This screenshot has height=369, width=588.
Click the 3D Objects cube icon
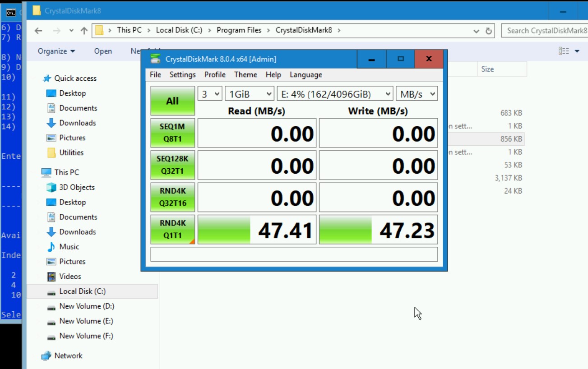(51, 187)
